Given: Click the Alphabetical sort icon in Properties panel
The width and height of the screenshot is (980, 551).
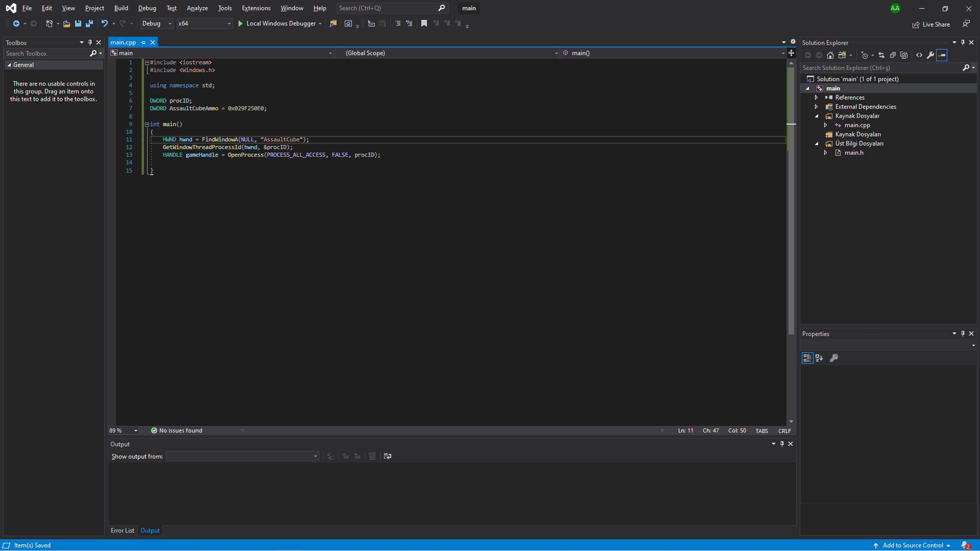Looking at the screenshot, I should pyautogui.click(x=819, y=358).
